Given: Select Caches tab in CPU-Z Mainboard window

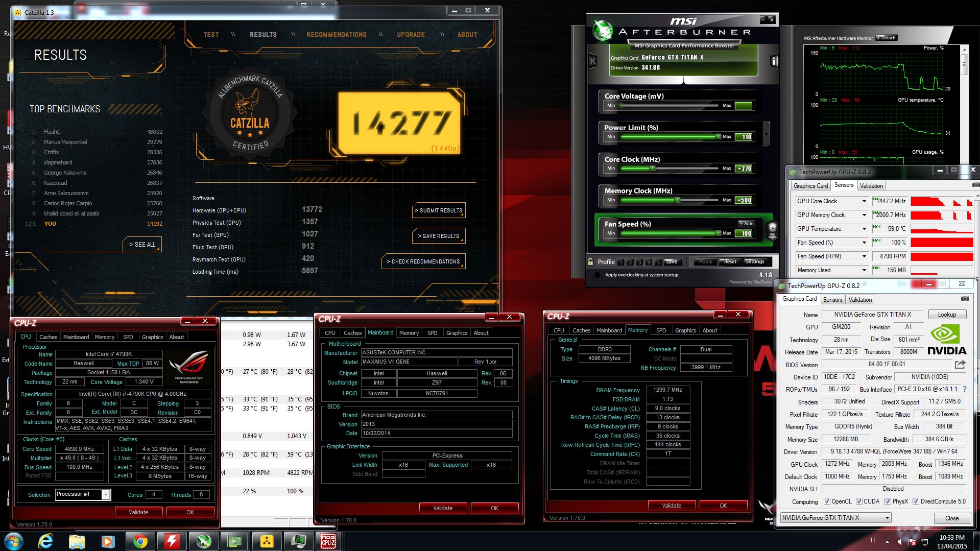Looking at the screenshot, I should pos(352,333).
